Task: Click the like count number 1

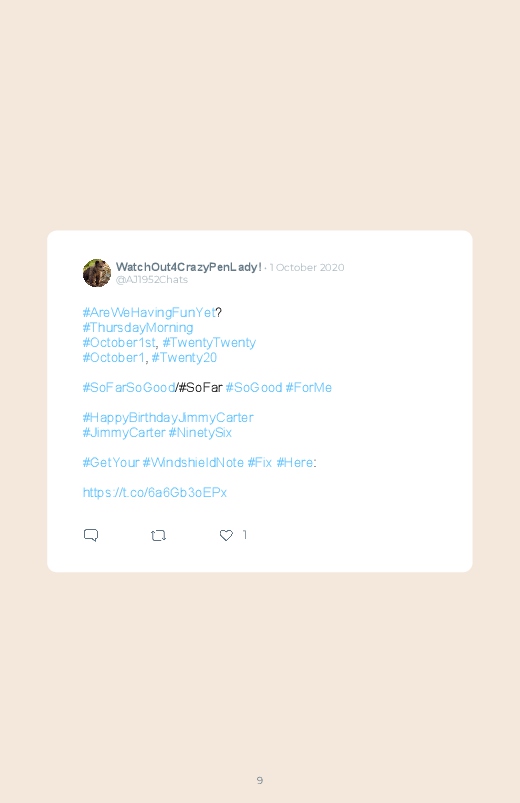Action: (245, 535)
